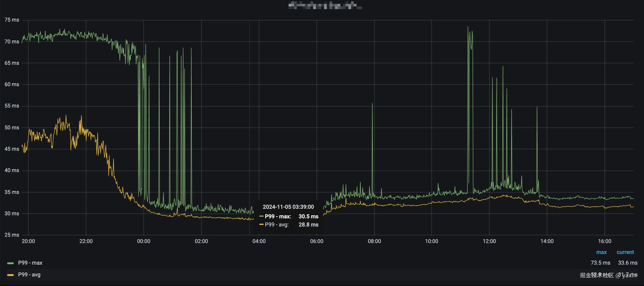
Task: Click the 50 ms y-axis label
Action: coord(12,128)
